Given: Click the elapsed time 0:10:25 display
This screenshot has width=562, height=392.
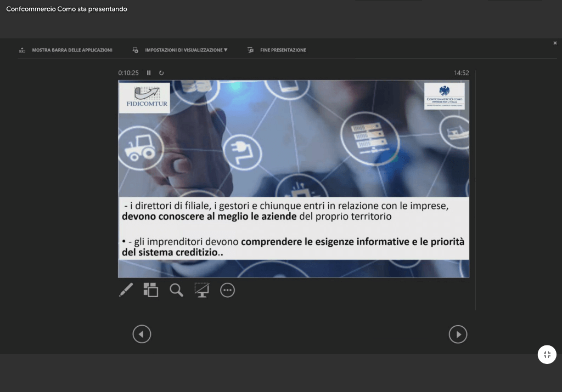Looking at the screenshot, I should pos(128,73).
